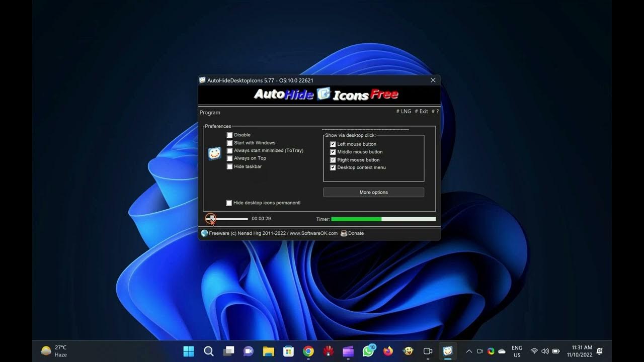Image resolution: width=644 pixels, height=362 pixels.
Task: Open the # LNG language menu
Action: [404, 112]
